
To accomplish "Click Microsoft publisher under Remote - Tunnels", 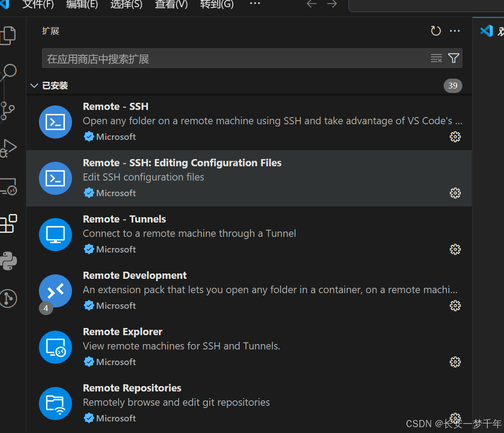I will (x=116, y=249).
